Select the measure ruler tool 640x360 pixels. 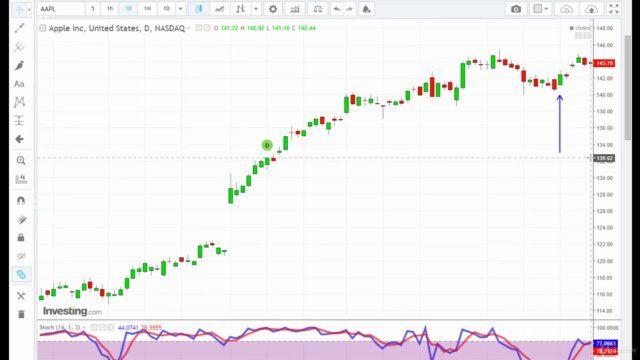(x=21, y=179)
